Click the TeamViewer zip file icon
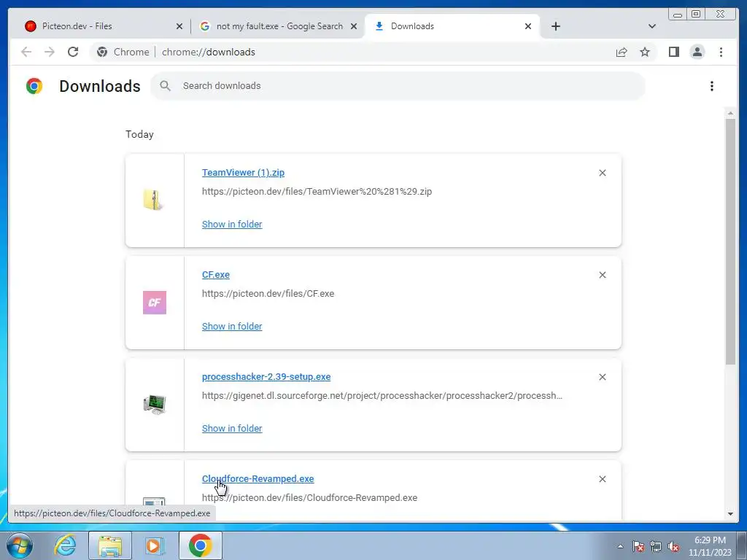This screenshot has height=560, width=747. pos(152,200)
